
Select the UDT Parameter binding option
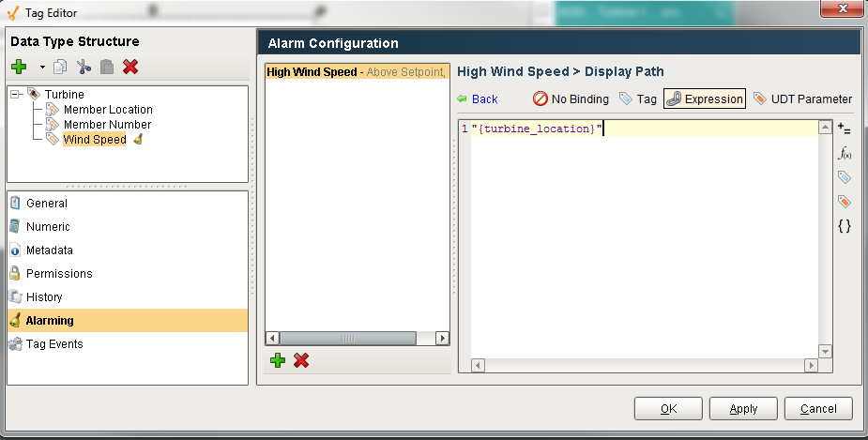tap(802, 99)
